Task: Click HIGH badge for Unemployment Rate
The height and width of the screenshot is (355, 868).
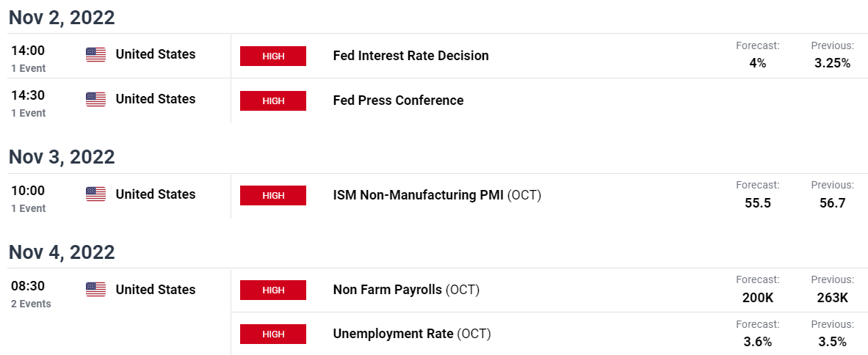Action: tap(273, 334)
